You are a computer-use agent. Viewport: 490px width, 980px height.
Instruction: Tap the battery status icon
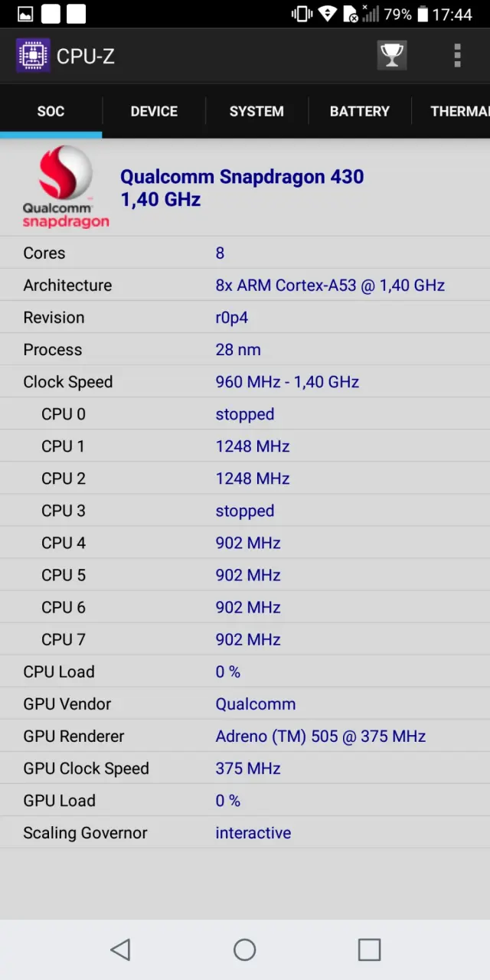423,14
